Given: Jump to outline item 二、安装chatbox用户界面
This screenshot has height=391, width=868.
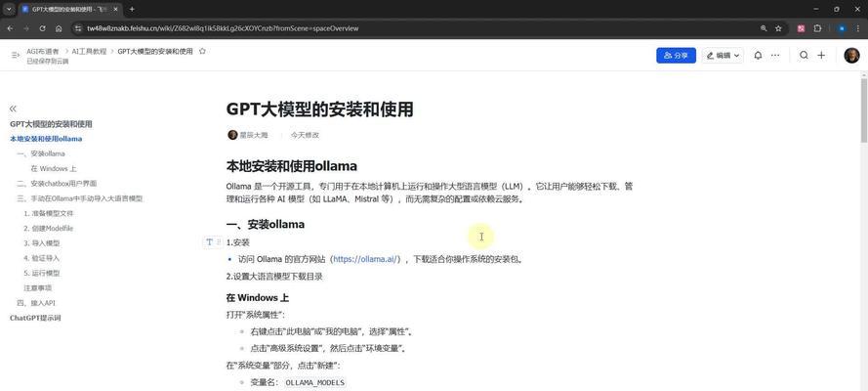Looking at the screenshot, I should click(57, 184).
